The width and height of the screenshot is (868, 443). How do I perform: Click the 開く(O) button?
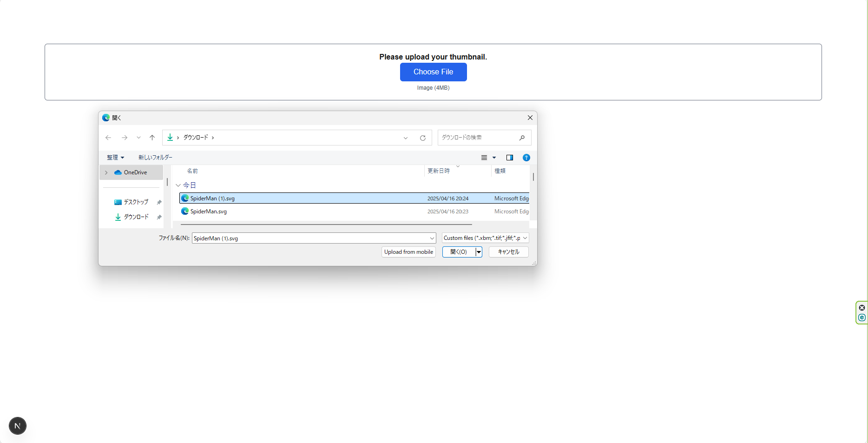click(459, 252)
